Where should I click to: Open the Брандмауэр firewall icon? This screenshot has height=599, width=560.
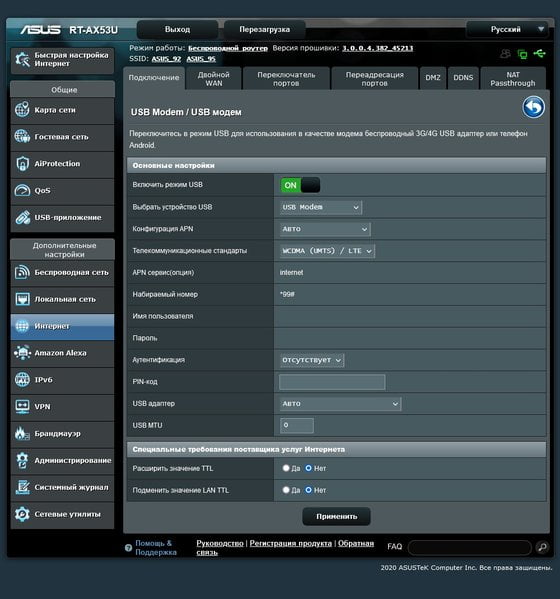[22, 433]
